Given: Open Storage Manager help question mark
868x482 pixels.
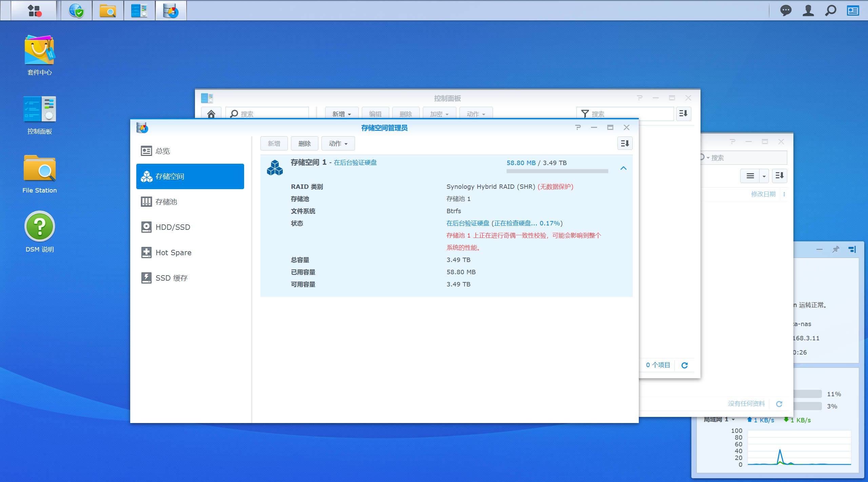Looking at the screenshot, I should [x=578, y=127].
